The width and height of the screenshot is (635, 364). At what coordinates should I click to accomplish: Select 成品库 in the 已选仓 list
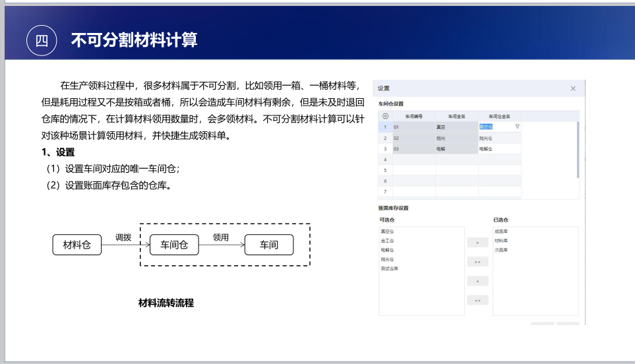(501, 232)
